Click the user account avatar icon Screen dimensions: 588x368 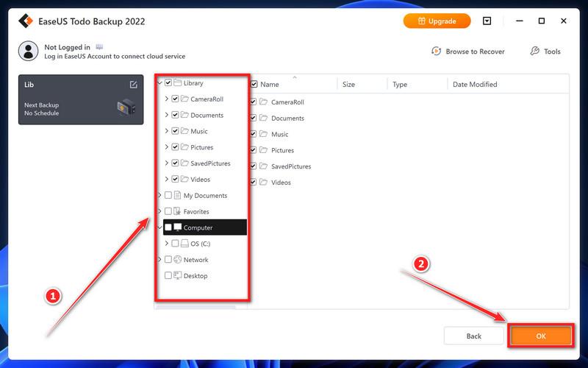[x=28, y=51]
